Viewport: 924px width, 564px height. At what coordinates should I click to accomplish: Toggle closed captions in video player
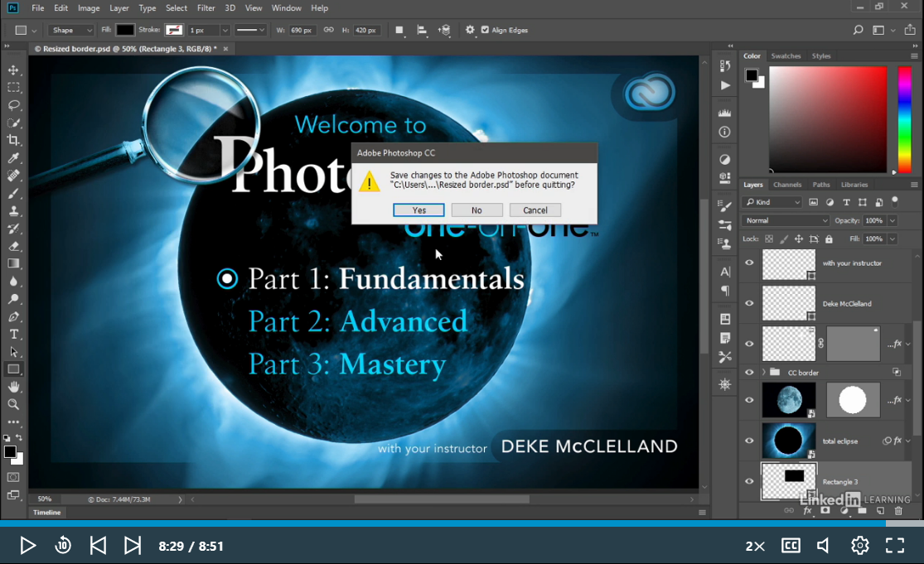(791, 546)
